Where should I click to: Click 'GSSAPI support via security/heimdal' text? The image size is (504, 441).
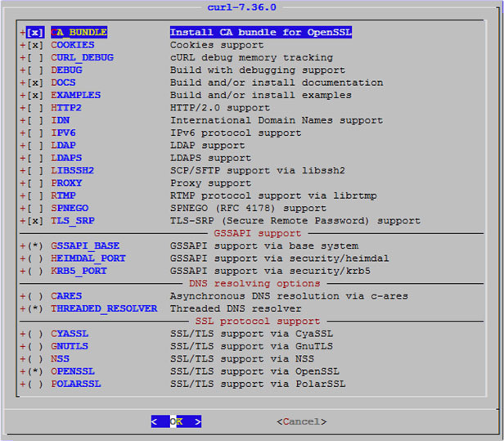279,259
